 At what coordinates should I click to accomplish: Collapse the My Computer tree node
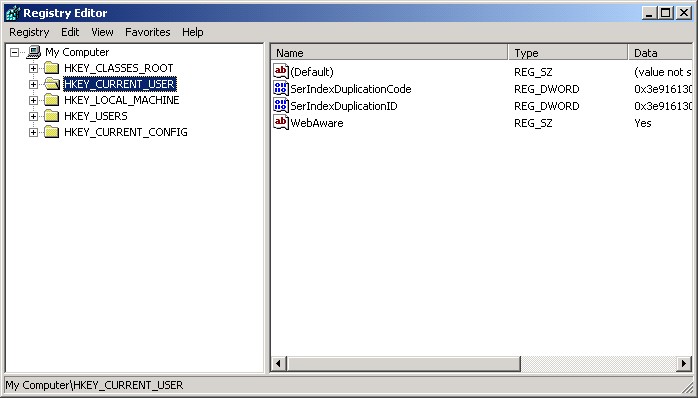[15, 53]
